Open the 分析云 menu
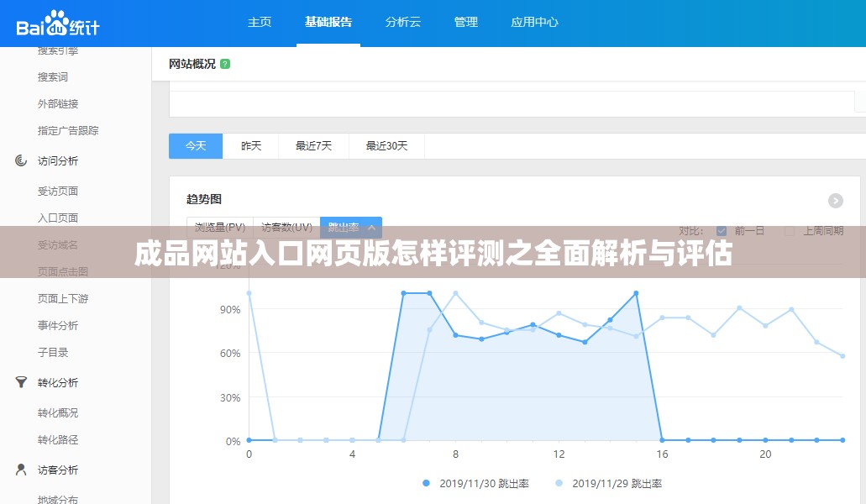 click(402, 22)
